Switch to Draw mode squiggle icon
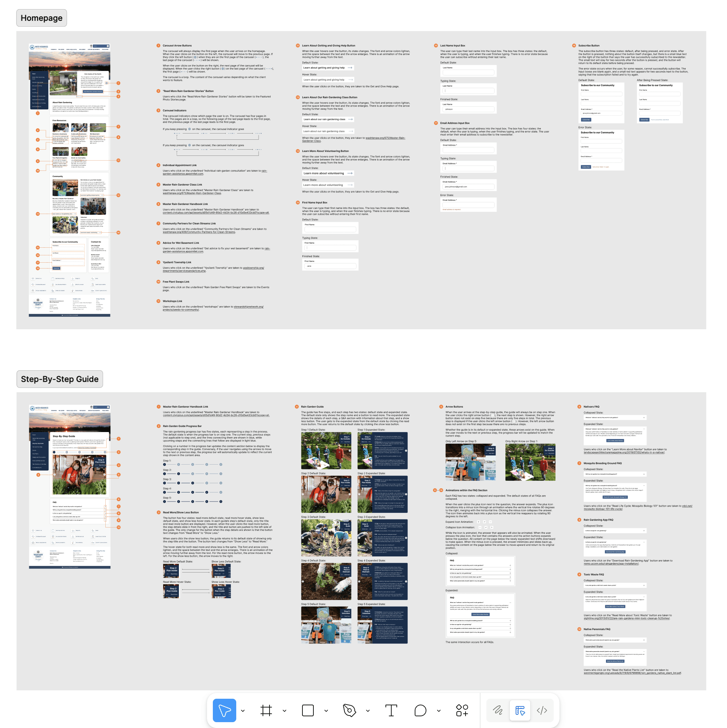This screenshot has width=727, height=728. click(x=498, y=710)
